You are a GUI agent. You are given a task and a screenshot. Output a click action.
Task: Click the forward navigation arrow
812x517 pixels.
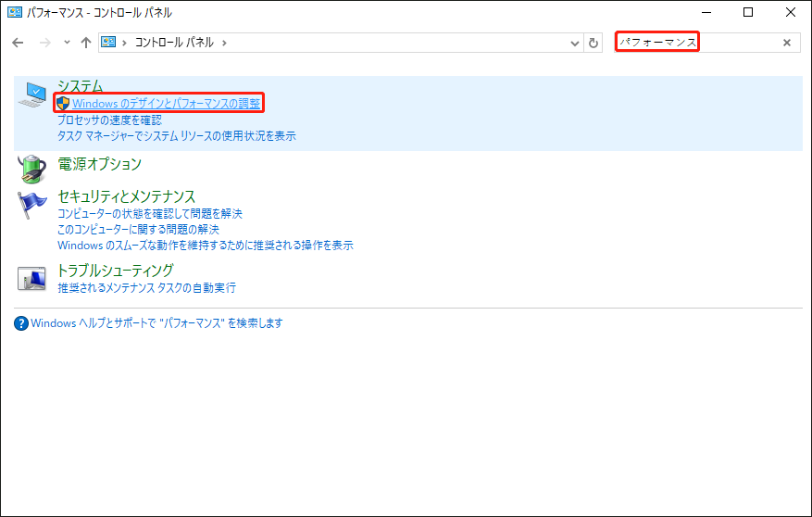pos(45,43)
